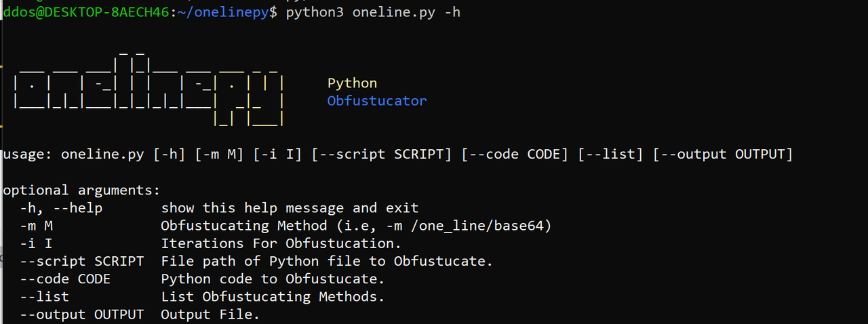The height and width of the screenshot is (324, 868).
Task: Click the '-m M' option entry
Action: pos(37,226)
